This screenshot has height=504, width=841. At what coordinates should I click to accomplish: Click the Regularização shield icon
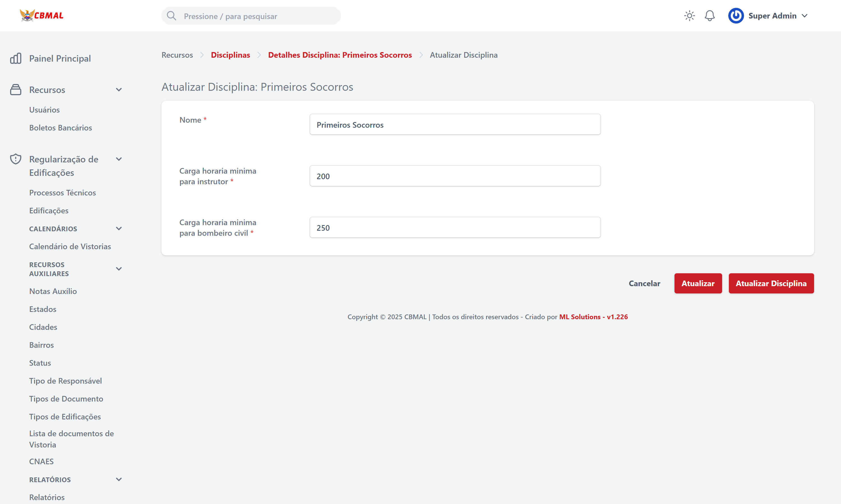(x=16, y=159)
